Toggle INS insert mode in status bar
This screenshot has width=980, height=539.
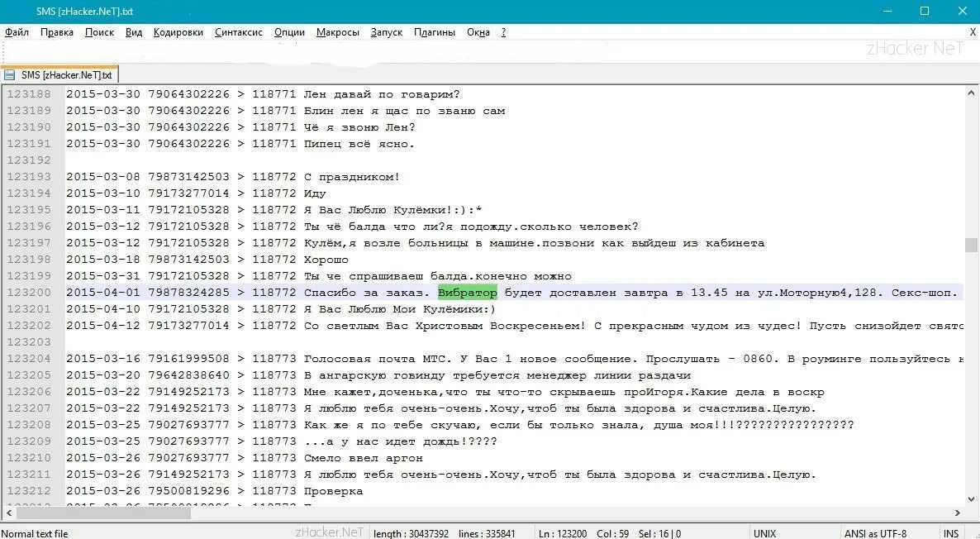click(951, 533)
